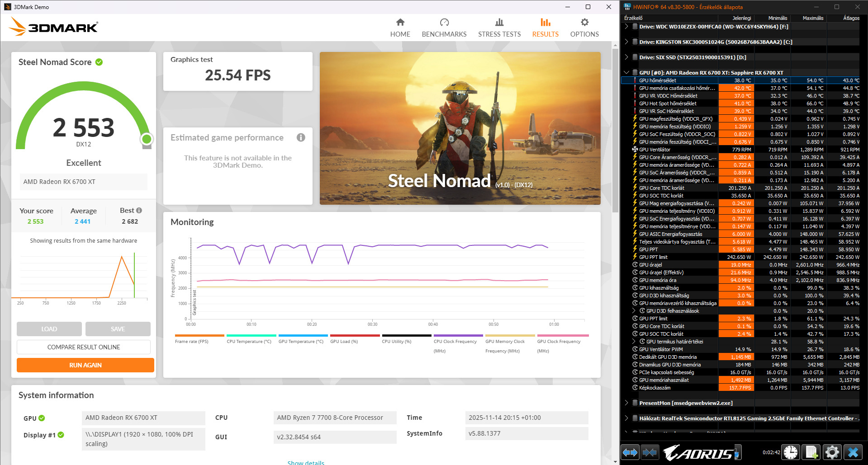868x465 pixels.
Task: Click the icon on GPU Ventilátor PWM row
Action: (x=635, y=349)
